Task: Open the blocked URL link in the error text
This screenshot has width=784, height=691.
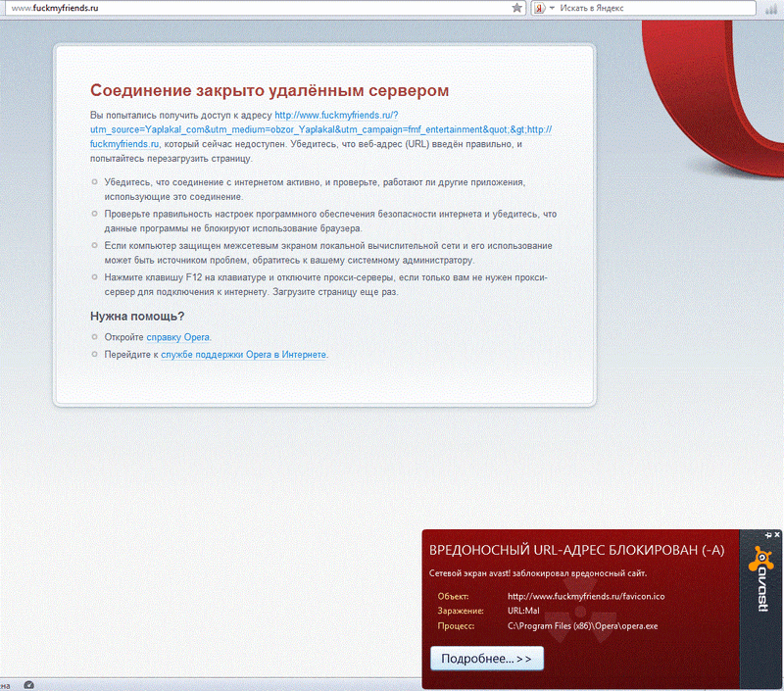Action: [320, 129]
